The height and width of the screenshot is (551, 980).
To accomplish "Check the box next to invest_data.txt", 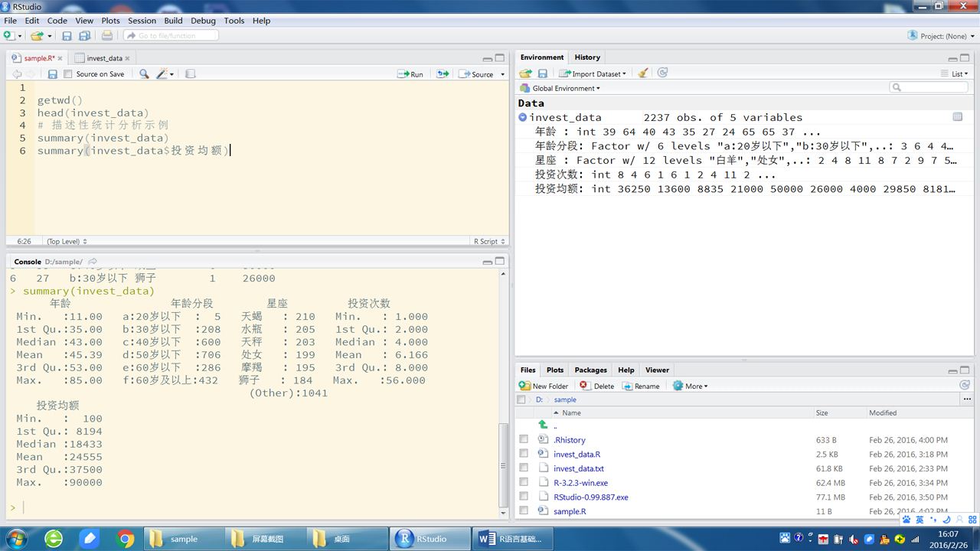I will (524, 468).
